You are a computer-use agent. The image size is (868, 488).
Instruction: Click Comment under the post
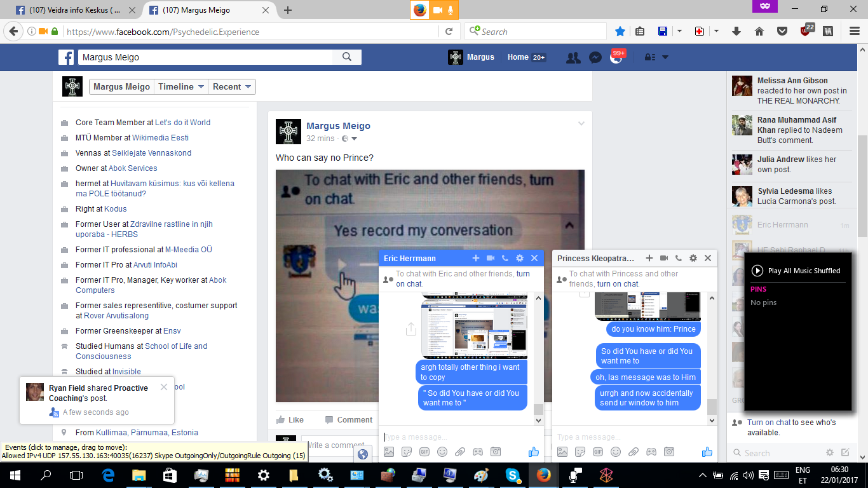point(349,420)
